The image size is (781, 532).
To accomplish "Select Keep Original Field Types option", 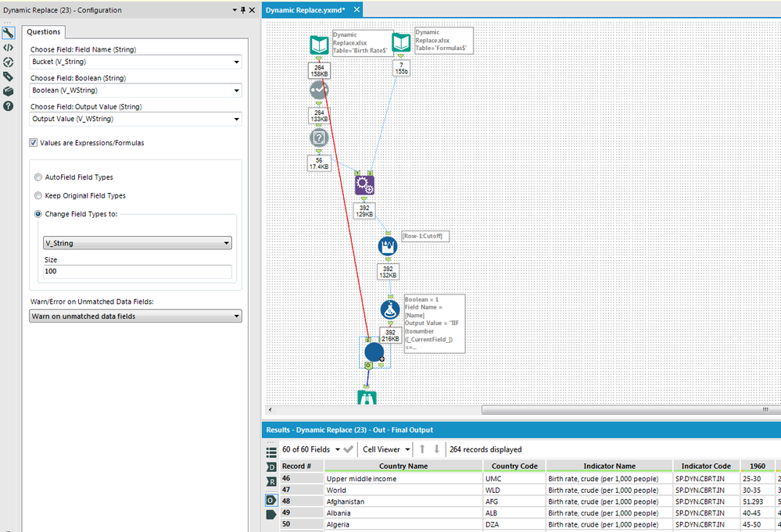I will point(38,195).
